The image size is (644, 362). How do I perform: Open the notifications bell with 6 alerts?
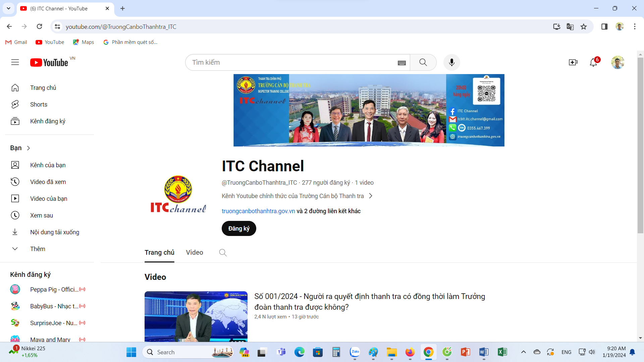pyautogui.click(x=593, y=62)
